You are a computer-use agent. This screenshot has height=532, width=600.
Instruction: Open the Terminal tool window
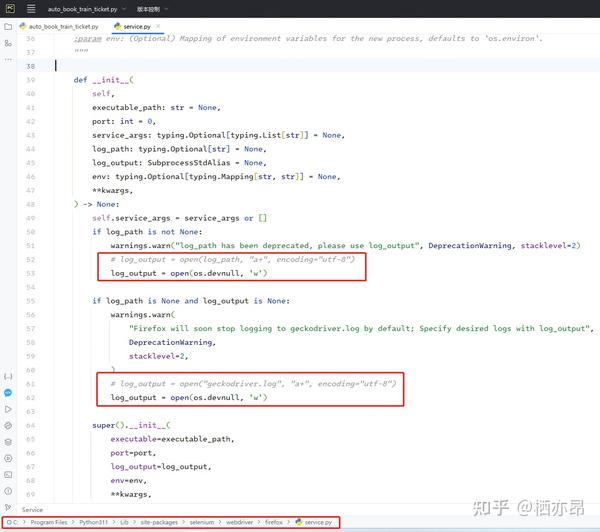[8, 475]
